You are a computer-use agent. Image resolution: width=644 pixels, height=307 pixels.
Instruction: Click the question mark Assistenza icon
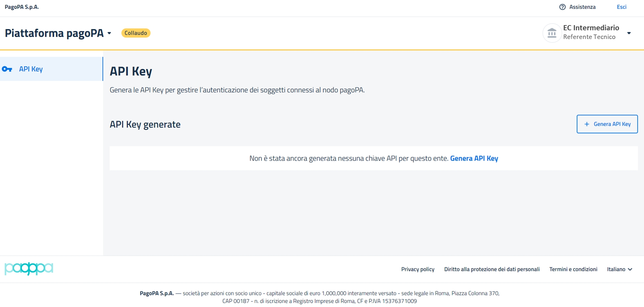click(x=562, y=7)
